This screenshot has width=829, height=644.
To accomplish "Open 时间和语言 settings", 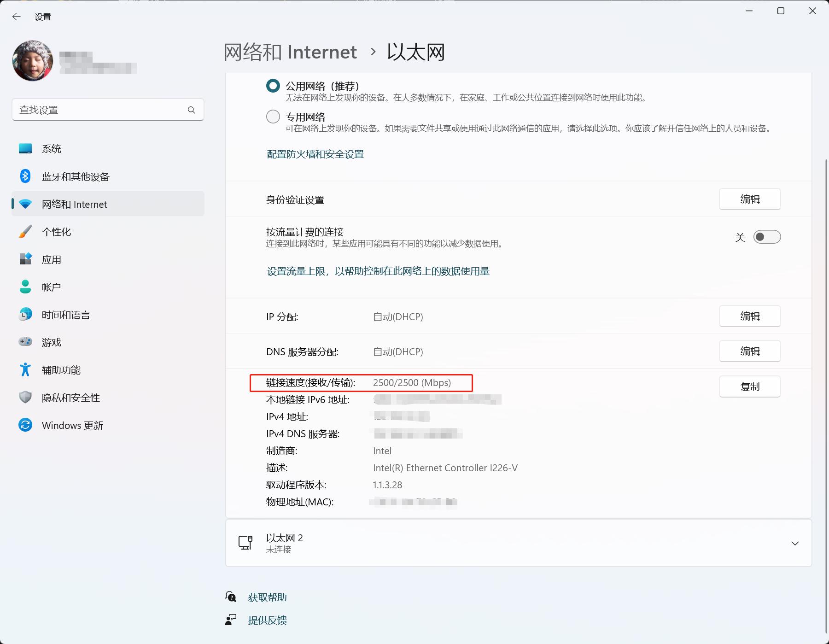I will click(x=65, y=315).
